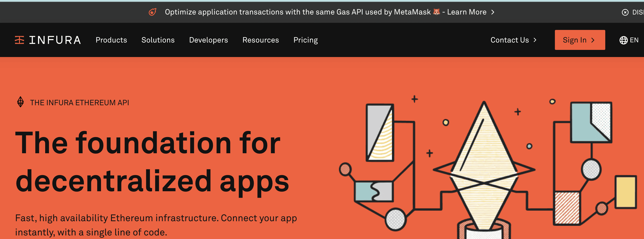
Task: Click the comet icon in the announcement banner
Action: pyautogui.click(x=153, y=12)
